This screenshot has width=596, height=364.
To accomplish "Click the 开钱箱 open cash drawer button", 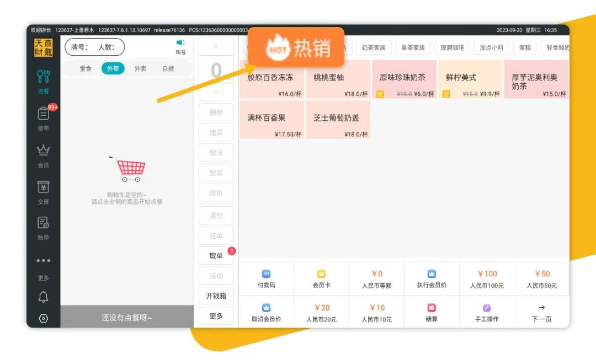I will click(x=216, y=296).
